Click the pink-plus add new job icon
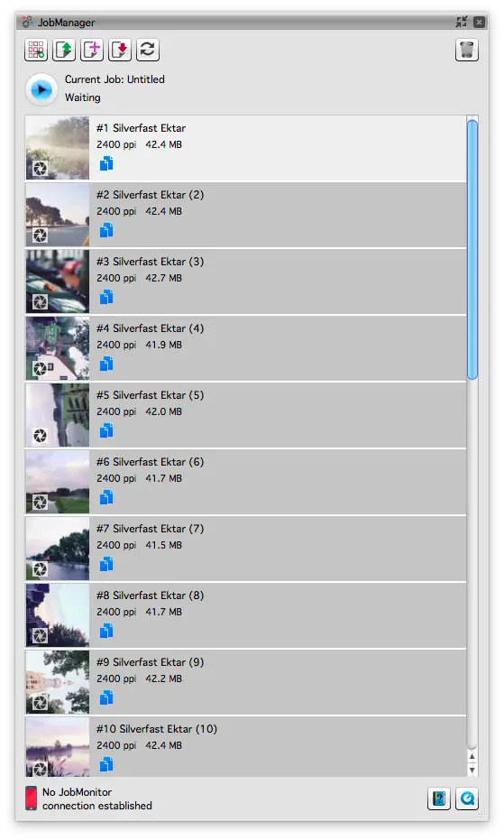504x840 pixels. coord(92,50)
